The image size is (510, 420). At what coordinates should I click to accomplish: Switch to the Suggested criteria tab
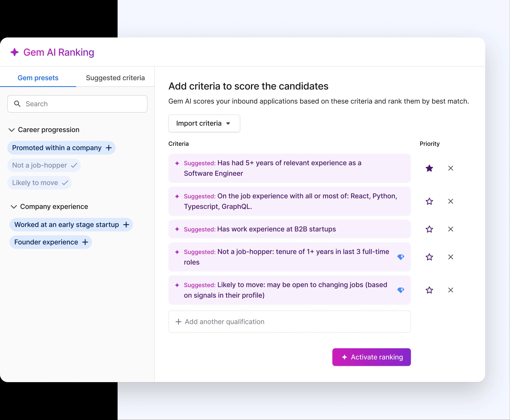click(x=115, y=78)
